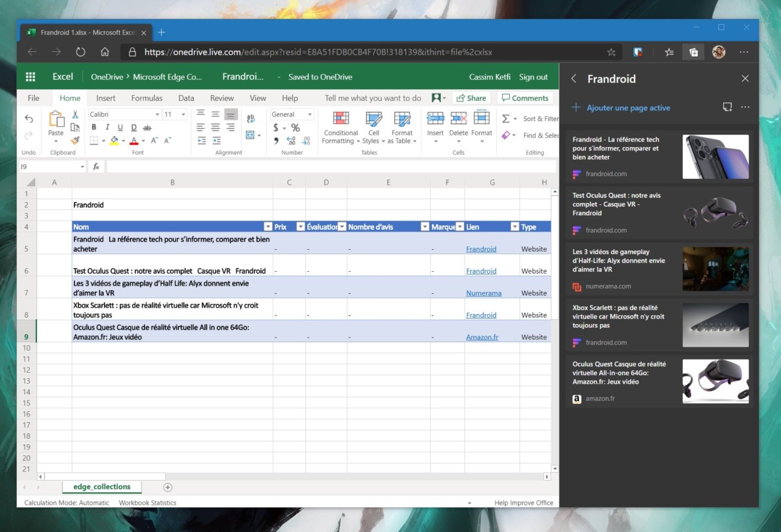The height and width of the screenshot is (532, 781).
Task: Click the Format as Table icon
Action: pos(402,118)
